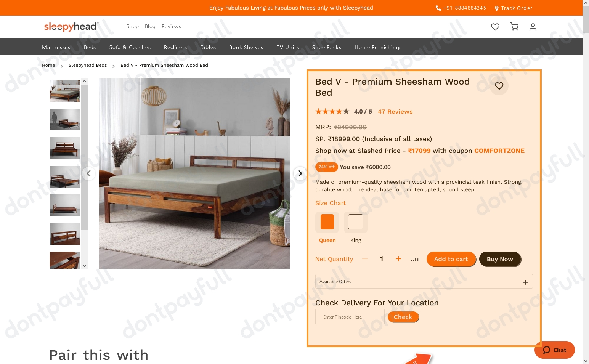
Task: Open the shopping cart icon
Action: (x=514, y=27)
